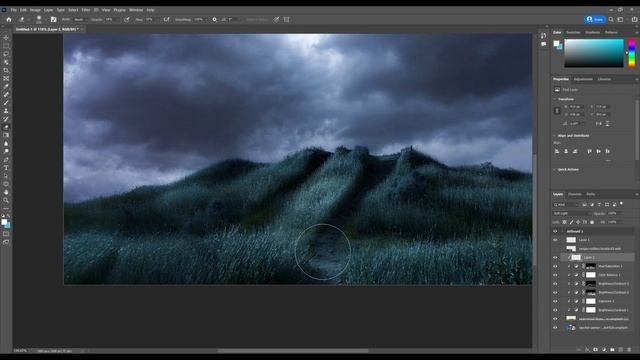Select the Clone Stamp tool

click(6, 111)
